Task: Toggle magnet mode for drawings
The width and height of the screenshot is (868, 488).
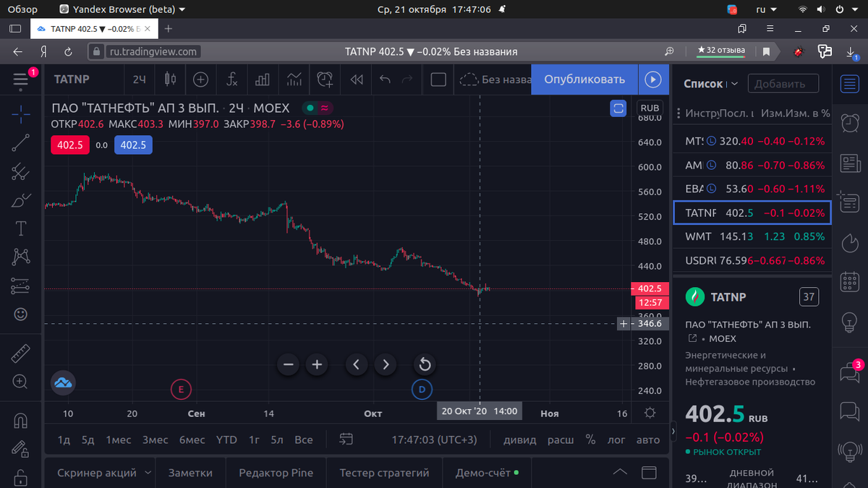Action: coord(21,420)
